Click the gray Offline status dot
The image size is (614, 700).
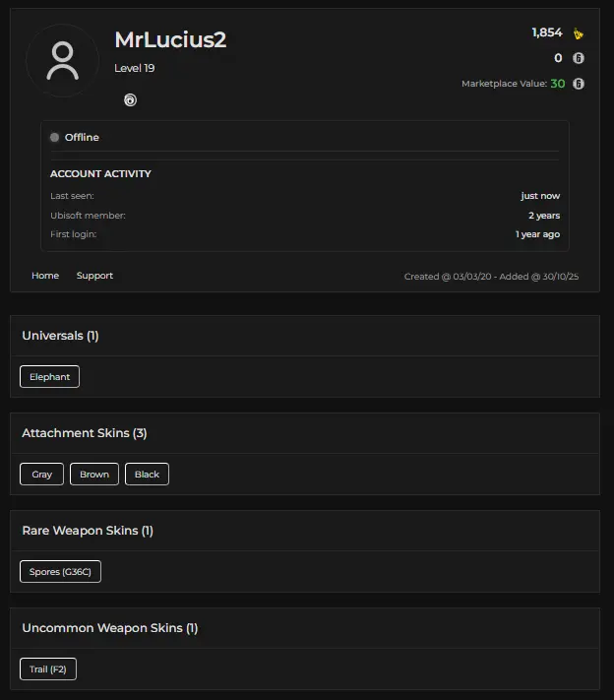(x=55, y=137)
